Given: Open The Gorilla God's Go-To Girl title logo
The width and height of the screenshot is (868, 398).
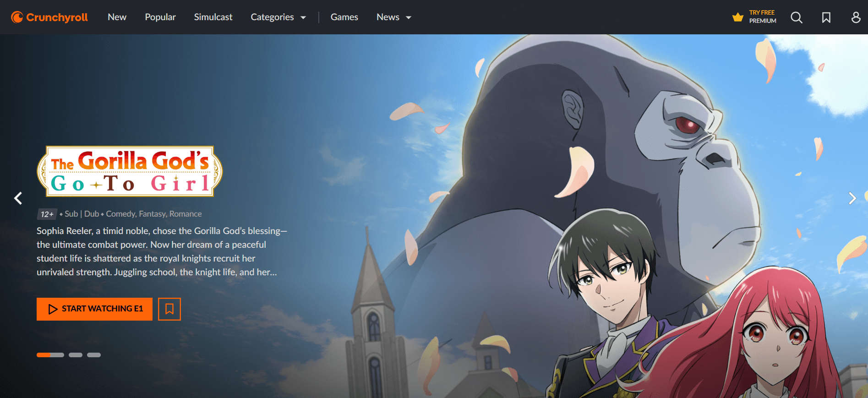Looking at the screenshot, I should pyautogui.click(x=130, y=171).
